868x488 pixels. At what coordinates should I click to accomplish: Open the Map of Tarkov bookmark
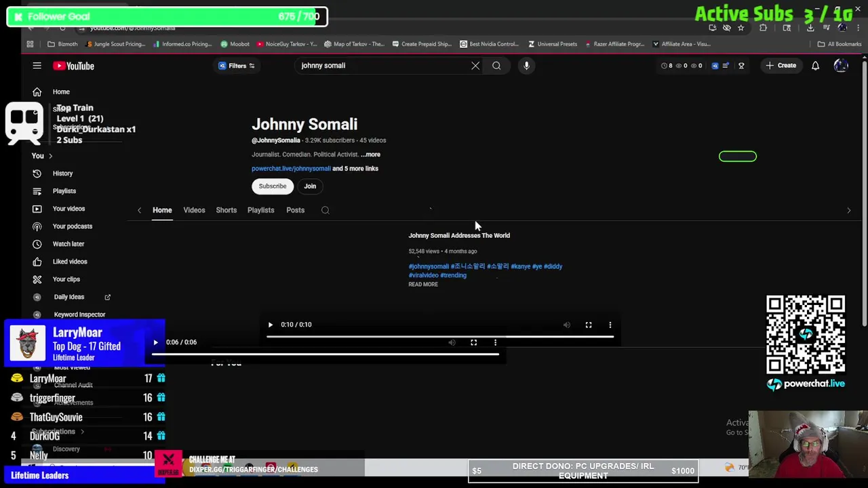click(x=355, y=44)
